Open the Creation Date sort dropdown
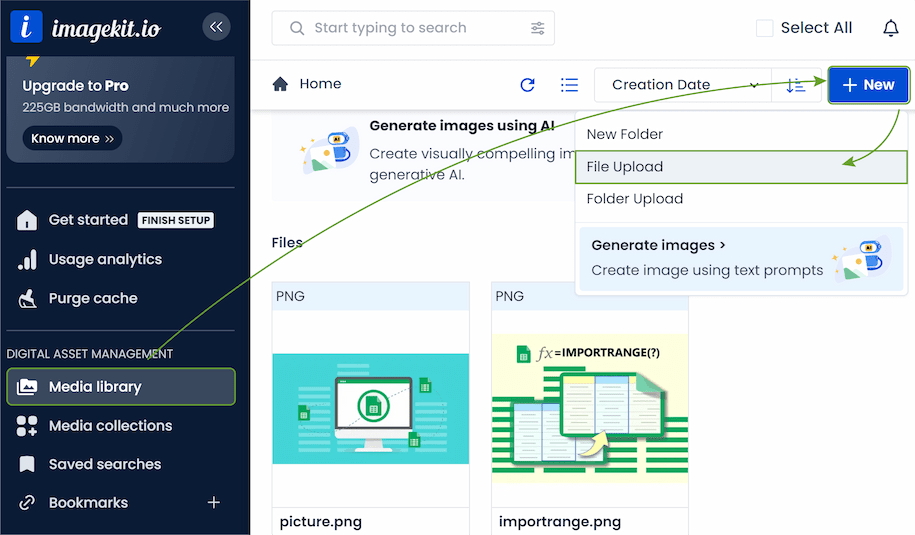 tap(684, 85)
